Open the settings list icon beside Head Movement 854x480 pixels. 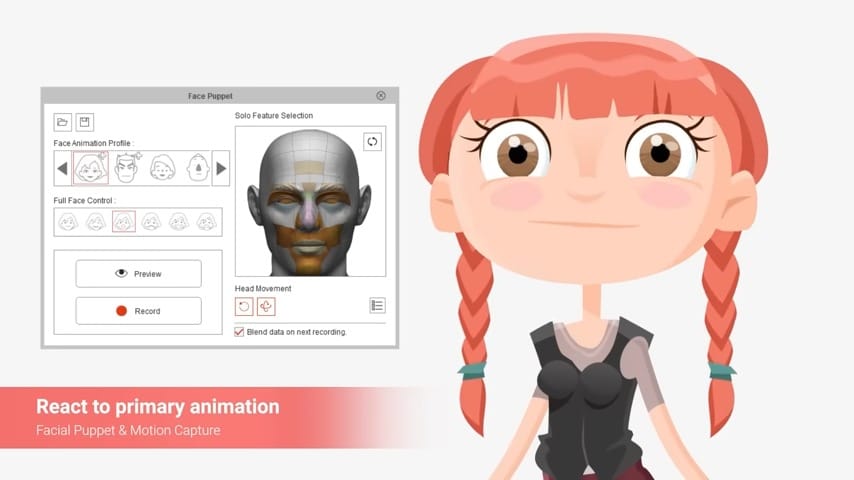(377, 306)
